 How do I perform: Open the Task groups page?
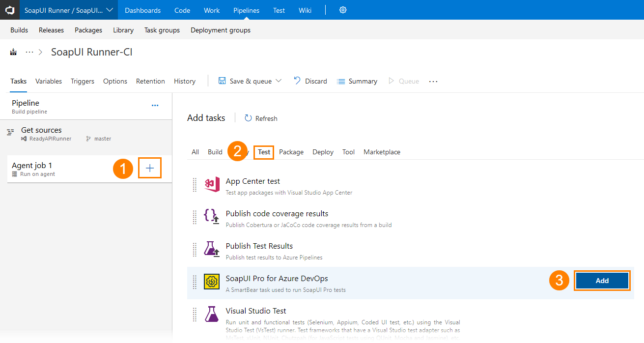[x=162, y=30]
